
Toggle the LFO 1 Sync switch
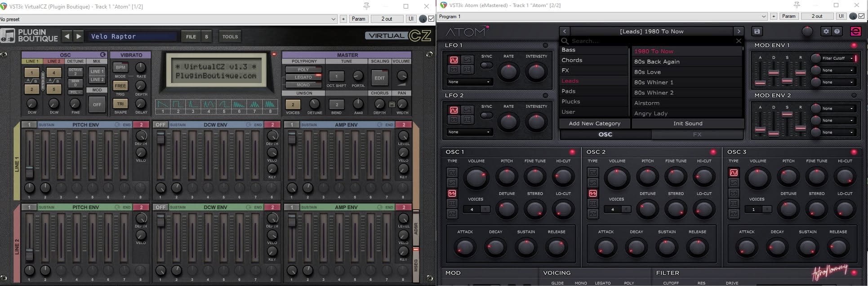[486, 65]
